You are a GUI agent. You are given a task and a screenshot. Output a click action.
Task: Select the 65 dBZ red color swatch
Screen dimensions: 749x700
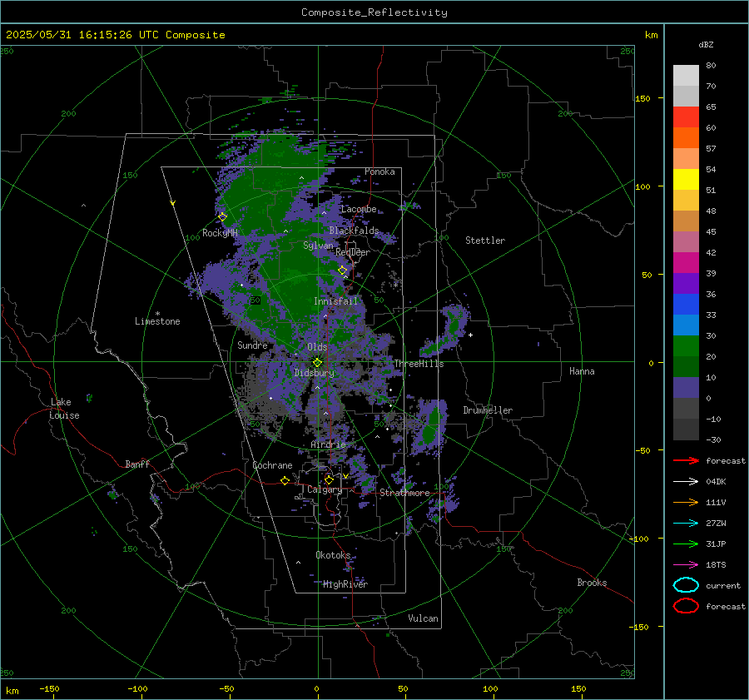686,117
